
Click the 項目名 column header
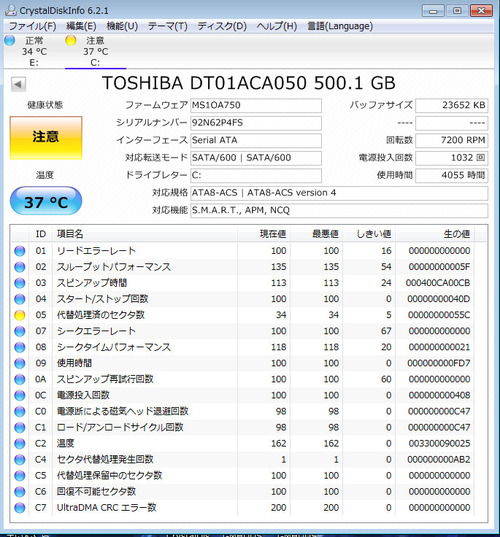(70, 234)
